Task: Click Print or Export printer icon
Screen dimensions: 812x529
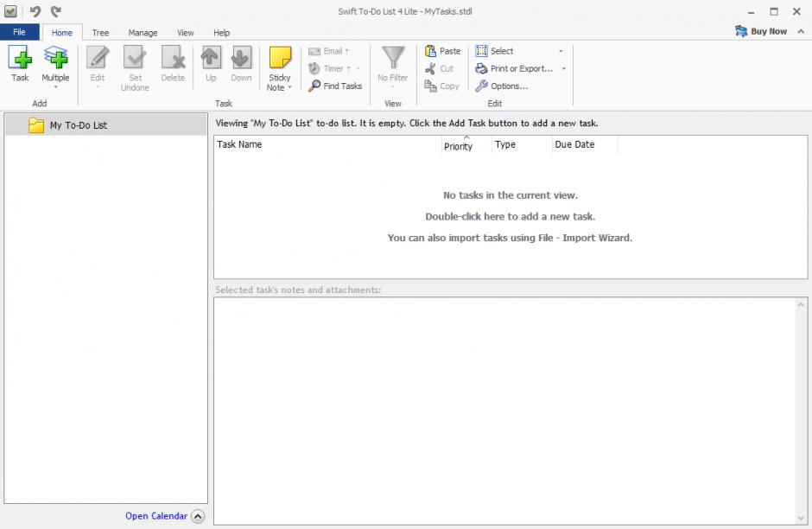Action: pyautogui.click(x=482, y=68)
